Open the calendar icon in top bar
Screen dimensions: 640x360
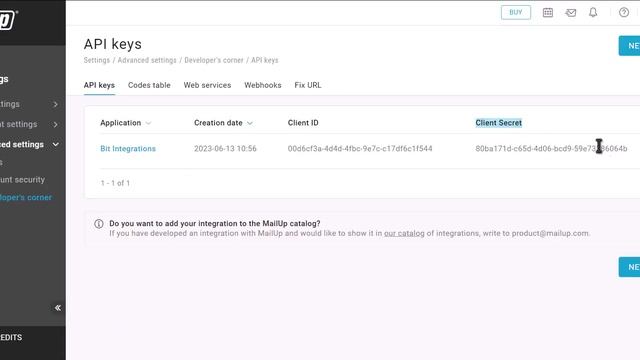click(x=548, y=13)
